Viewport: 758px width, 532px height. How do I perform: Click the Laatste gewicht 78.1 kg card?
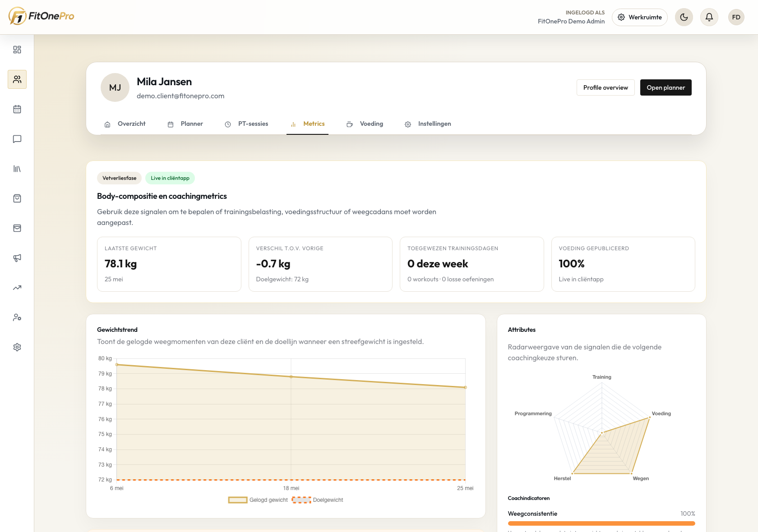click(169, 264)
